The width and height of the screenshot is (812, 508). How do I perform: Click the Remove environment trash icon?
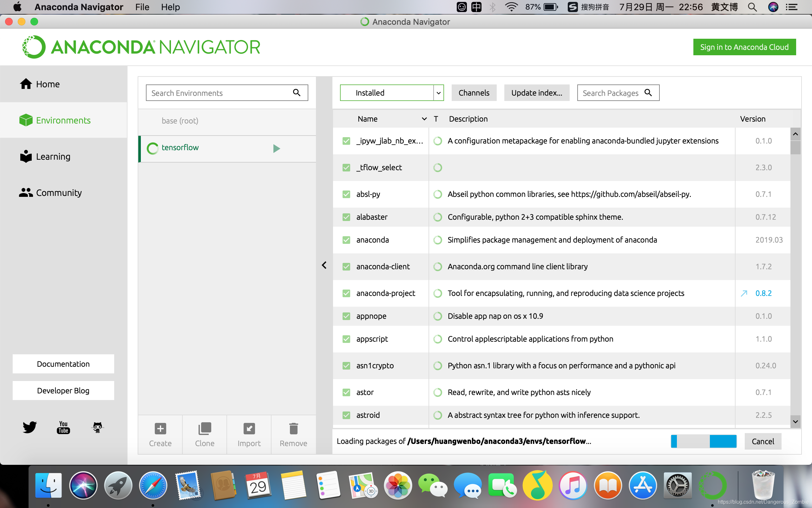pos(294,429)
